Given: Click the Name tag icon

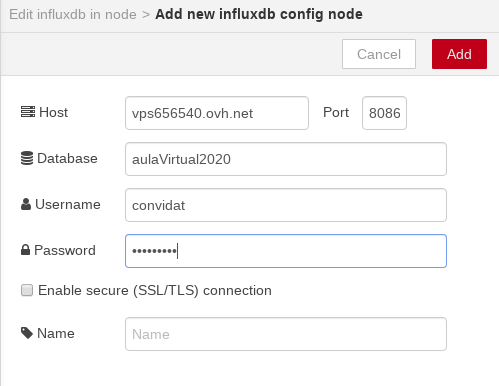Looking at the screenshot, I should point(27,333).
